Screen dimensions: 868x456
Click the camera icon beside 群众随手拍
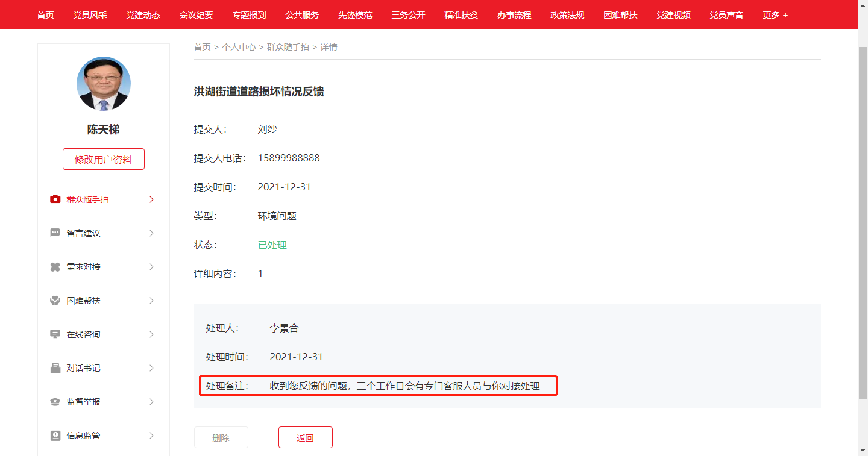click(55, 199)
